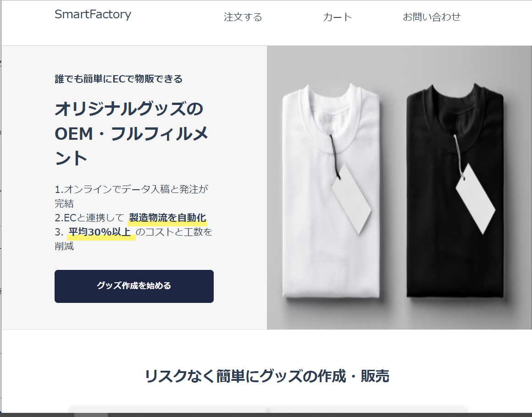The image size is (532, 417).
Task: Click the リスクなく簡単にグッズの作成・販売 heading
Action: tap(267, 376)
